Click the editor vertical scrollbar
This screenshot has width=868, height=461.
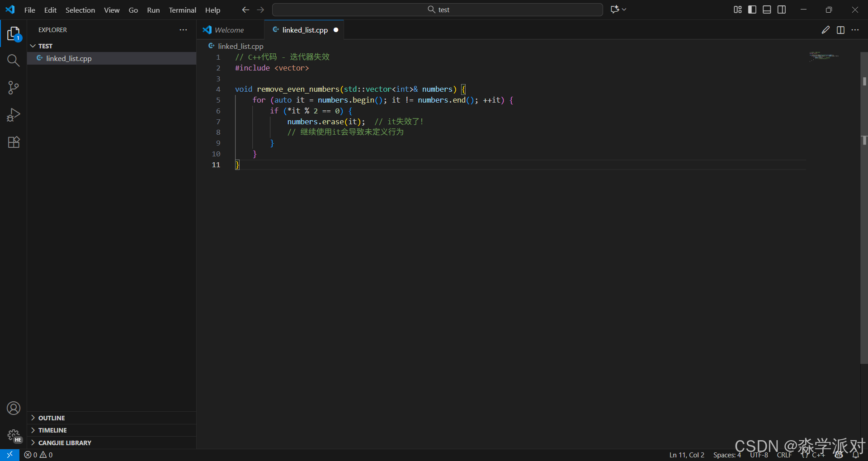864,208
